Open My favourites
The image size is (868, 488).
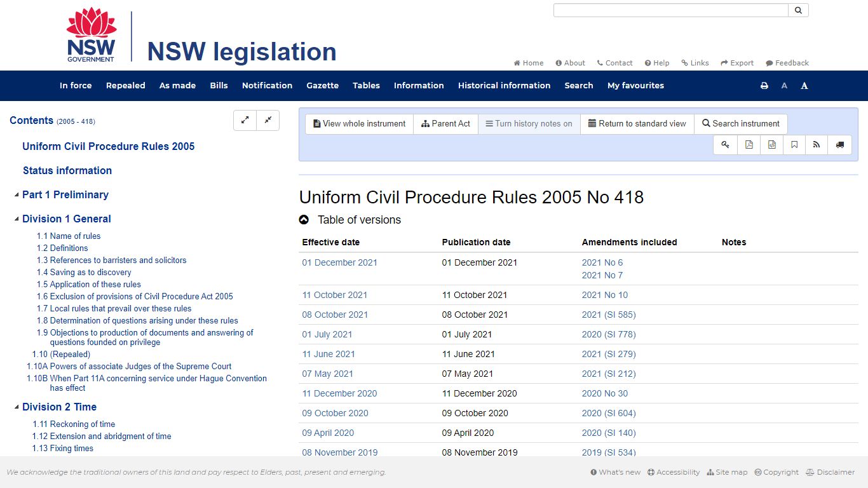click(x=635, y=86)
